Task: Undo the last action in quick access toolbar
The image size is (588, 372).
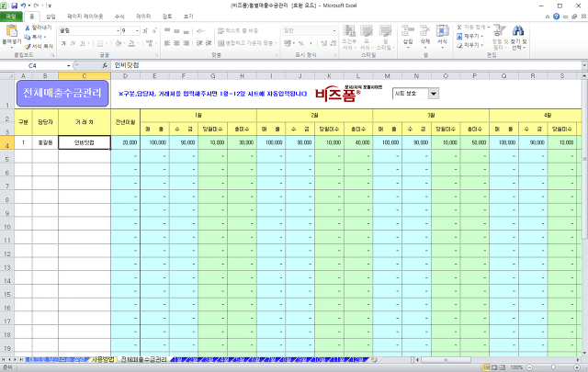Action: pyautogui.click(x=24, y=6)
